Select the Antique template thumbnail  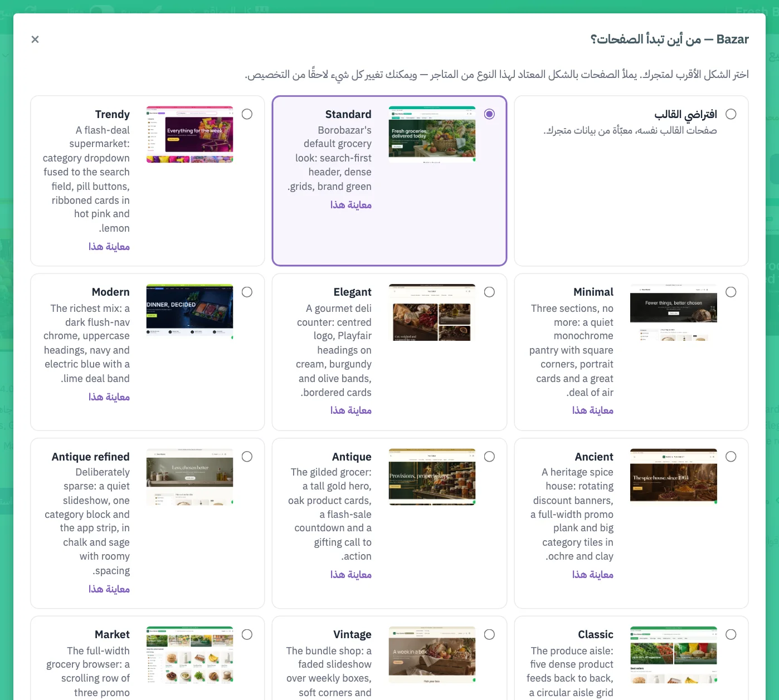pos(432,477)
